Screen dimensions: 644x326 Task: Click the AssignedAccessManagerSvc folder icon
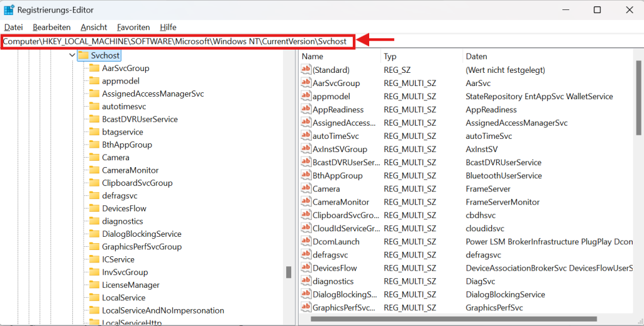click(94, 94)
